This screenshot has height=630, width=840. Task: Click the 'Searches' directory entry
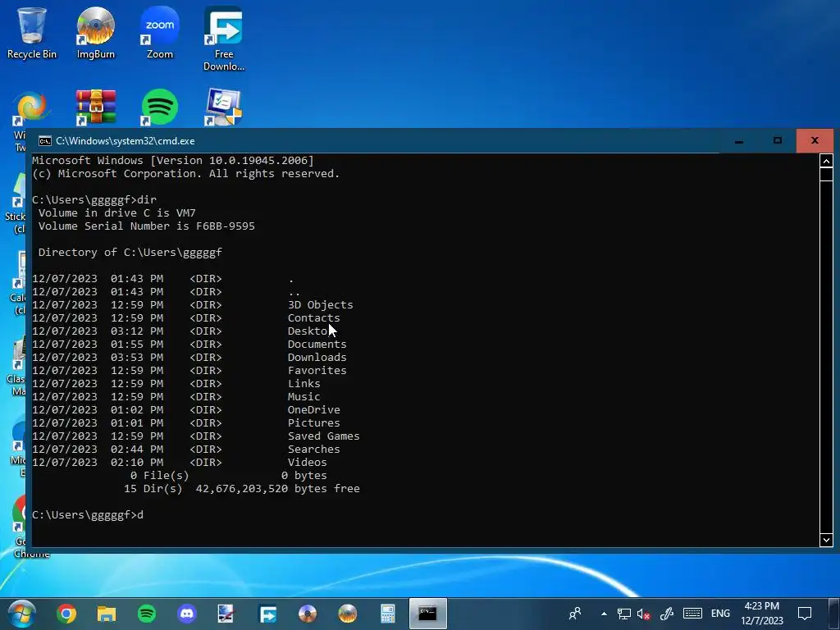[x=314, y=449]
